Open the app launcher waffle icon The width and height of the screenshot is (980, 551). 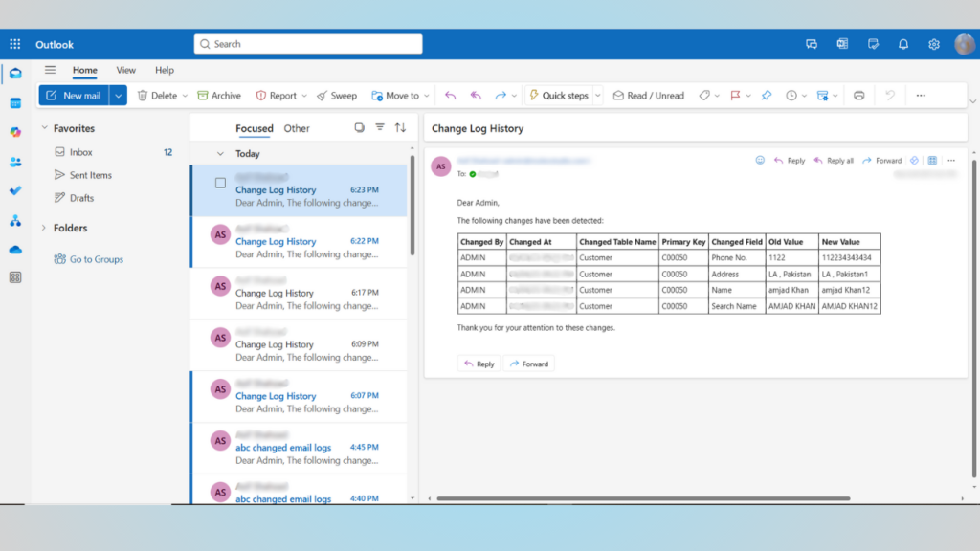click(15, 44)
